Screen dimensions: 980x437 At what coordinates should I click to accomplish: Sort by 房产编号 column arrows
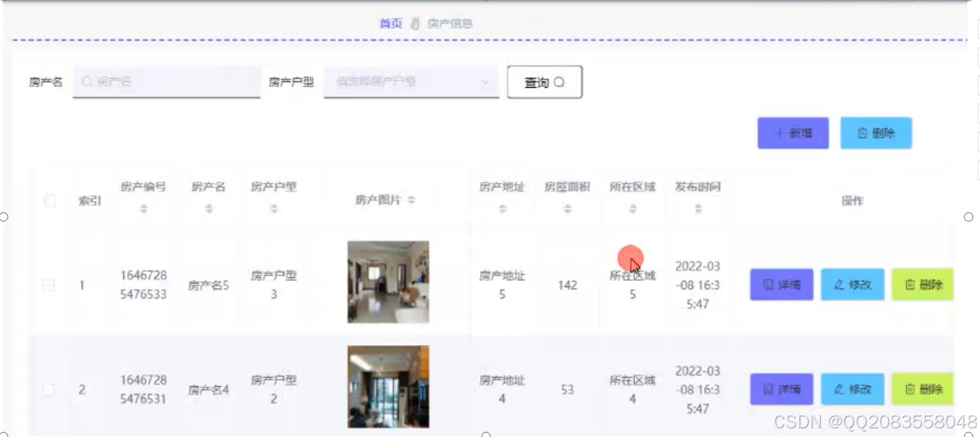[x=143, y=209]
